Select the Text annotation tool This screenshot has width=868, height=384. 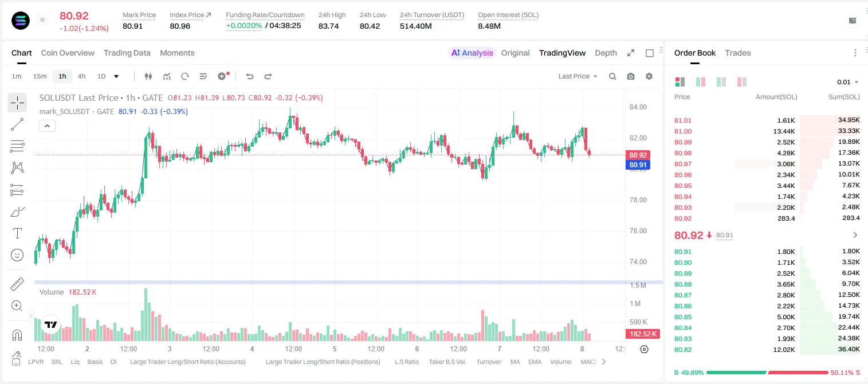17,233
